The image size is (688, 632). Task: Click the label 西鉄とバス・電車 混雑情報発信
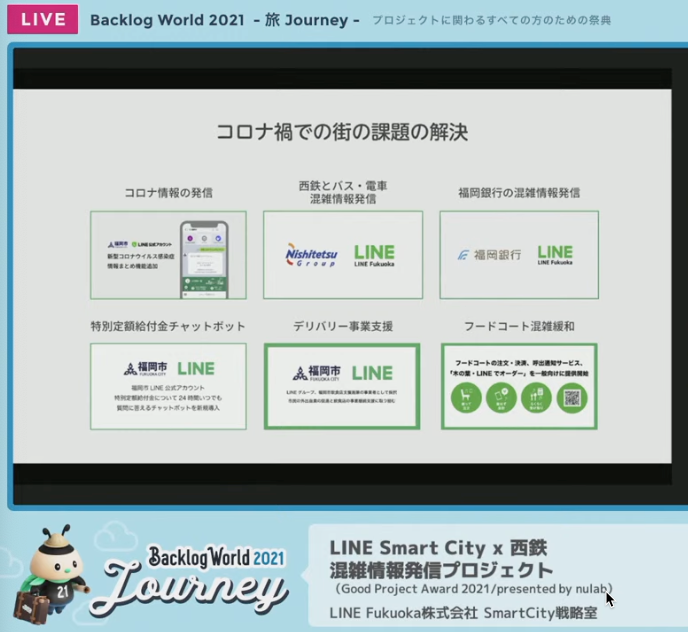pyautogui.click(x=343, y=192)
